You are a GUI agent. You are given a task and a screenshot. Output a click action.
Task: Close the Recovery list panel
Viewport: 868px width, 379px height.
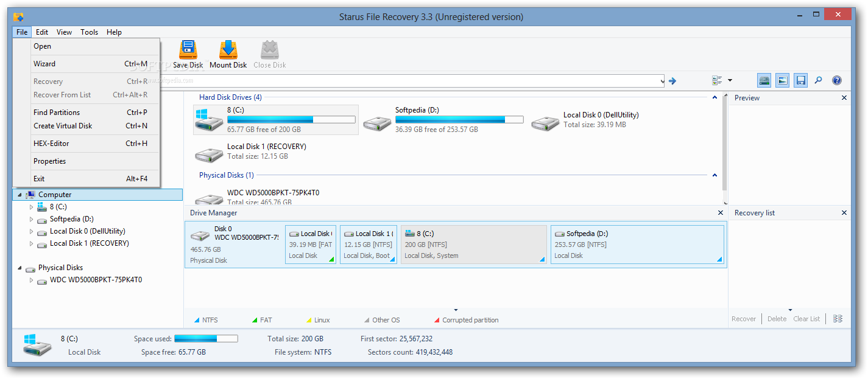(844, 213)
